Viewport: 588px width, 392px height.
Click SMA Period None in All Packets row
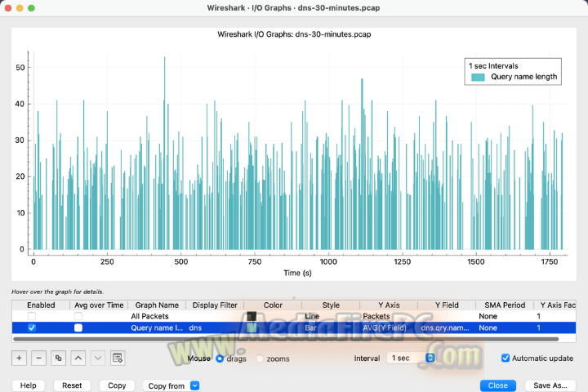tap(488, 316)
